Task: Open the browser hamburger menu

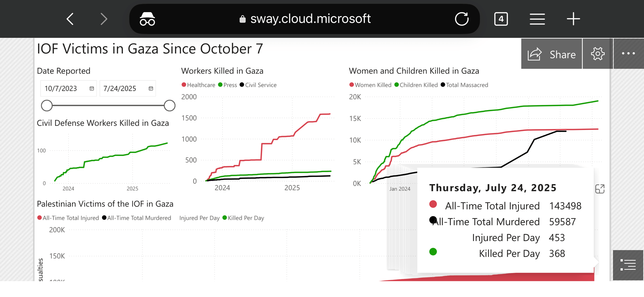Action: pyautogui.click(x=537, y=19)
